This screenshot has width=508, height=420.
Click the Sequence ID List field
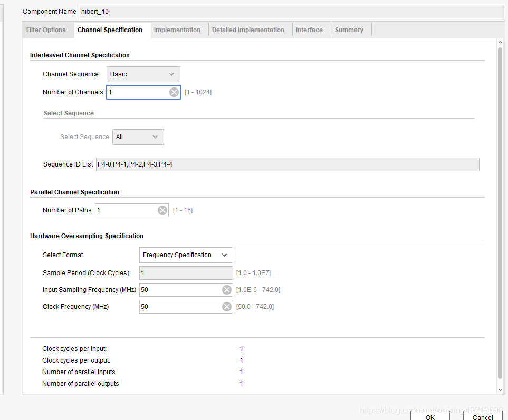287,164
